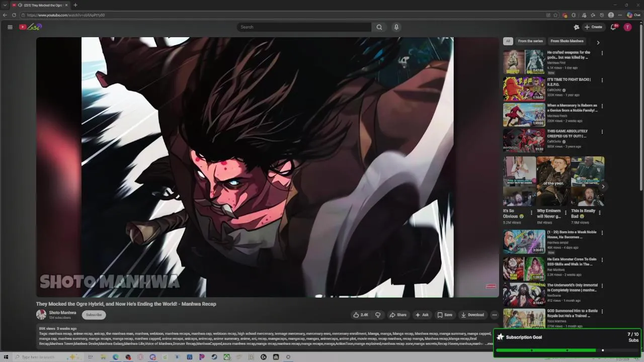Image resolution: width=644 pixels, height=362 pixels.
Task: Open the Copilot Chat button
Action: [x=633, y=15]
